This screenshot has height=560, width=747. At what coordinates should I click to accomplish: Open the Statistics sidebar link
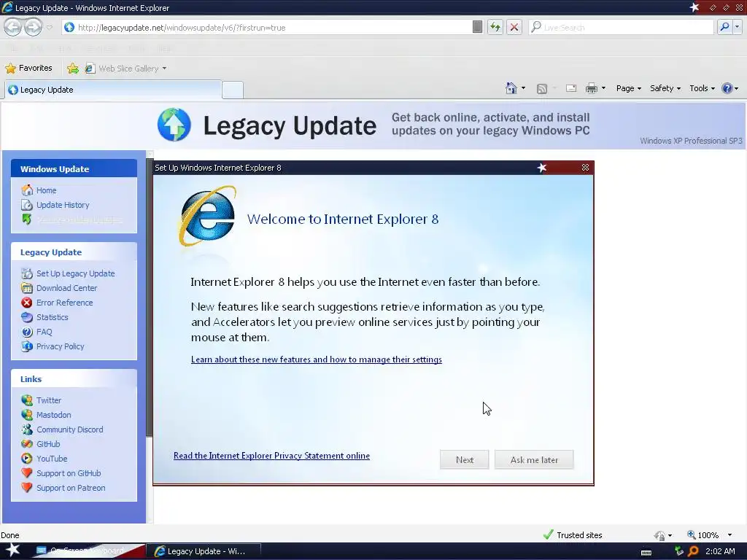pyautogui.click(x=53, y=317)
